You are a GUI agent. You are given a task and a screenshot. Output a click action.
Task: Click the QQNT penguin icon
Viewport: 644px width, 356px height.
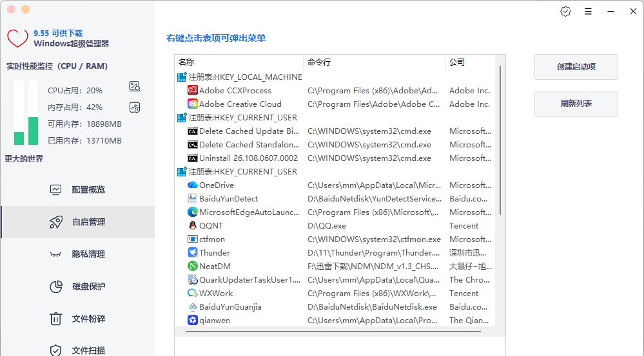coord(192,225)
